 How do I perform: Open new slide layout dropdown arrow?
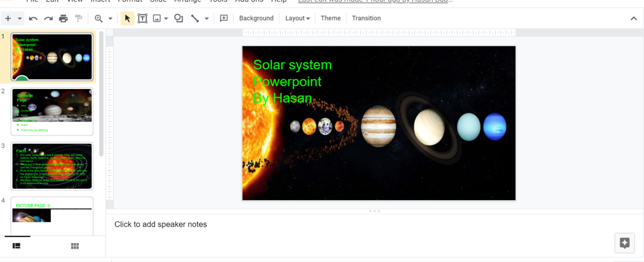coord(20,18)
